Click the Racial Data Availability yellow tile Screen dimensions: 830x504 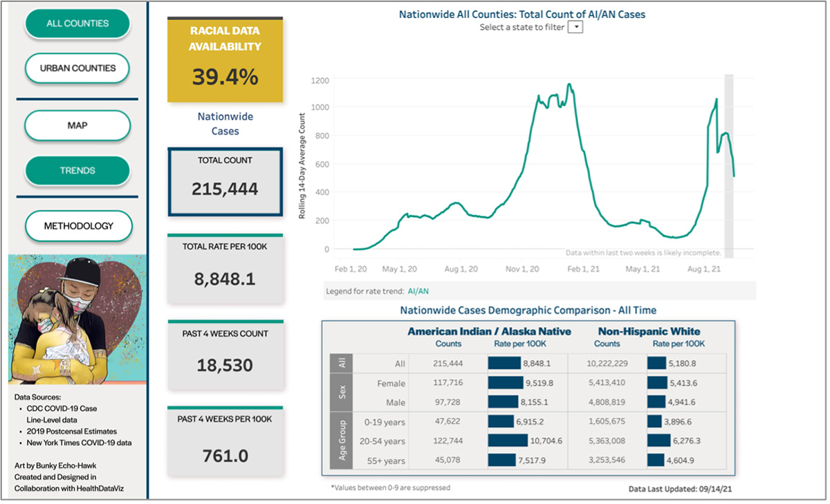(x=225, y=61)
